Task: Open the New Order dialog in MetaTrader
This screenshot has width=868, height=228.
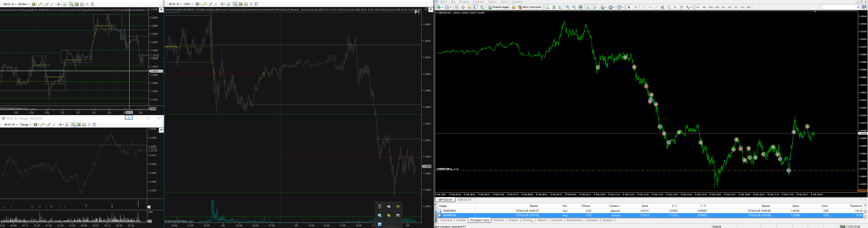Action: coord(499,7)
